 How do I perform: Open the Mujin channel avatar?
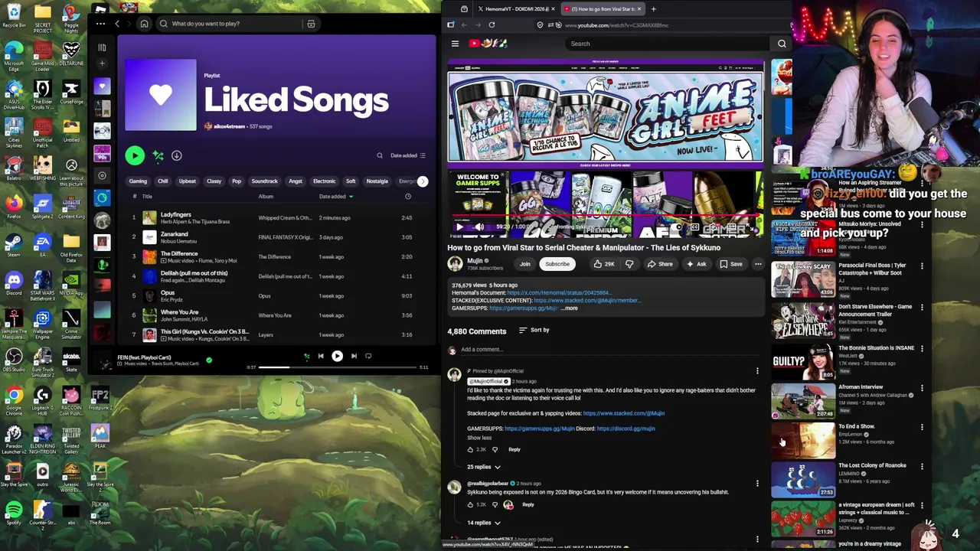pyautogui.click(x=455, y=264)
